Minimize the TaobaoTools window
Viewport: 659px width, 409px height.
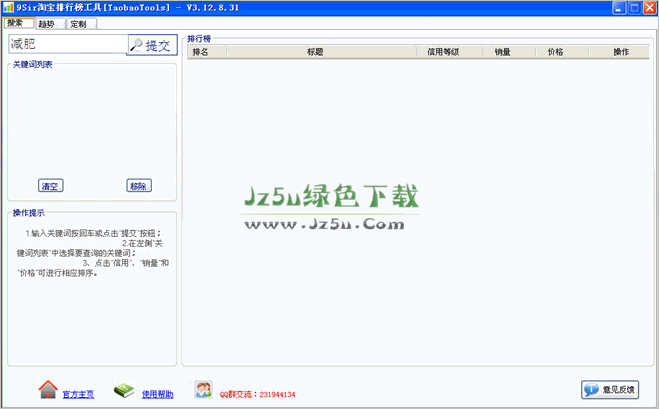point(619,8)
